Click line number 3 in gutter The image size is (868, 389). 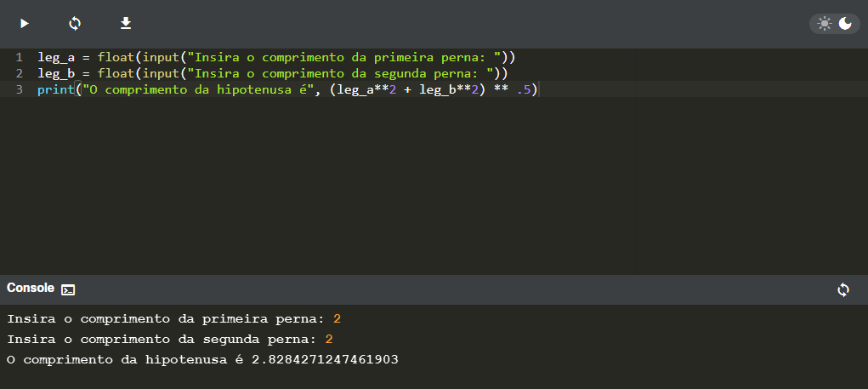click(x=20, y=89)
